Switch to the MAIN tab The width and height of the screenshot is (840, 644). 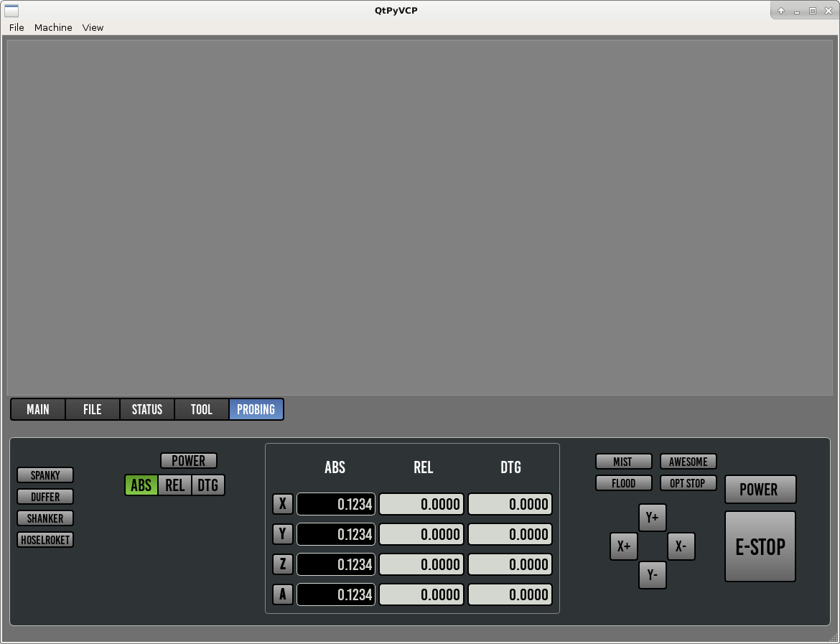tap(38, 409)
